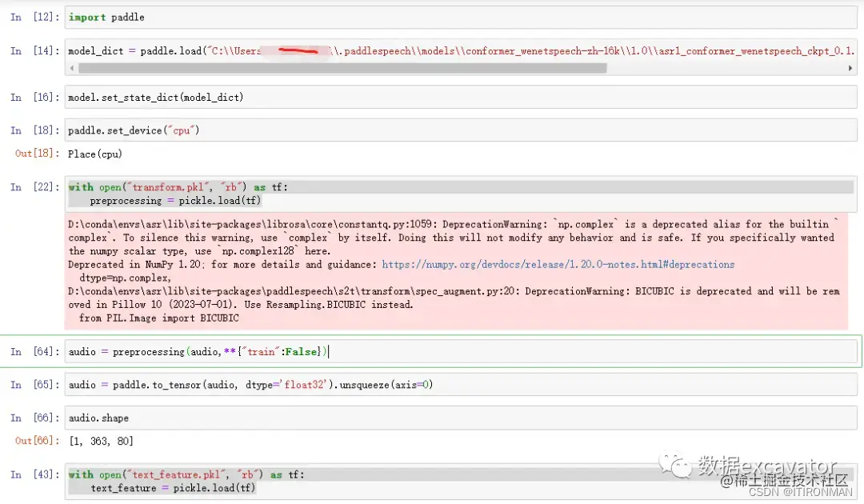This screenshot has width=864, height=504.
Task: Click the 'Out[18]:' prompt label
Action: click(37, 153)
